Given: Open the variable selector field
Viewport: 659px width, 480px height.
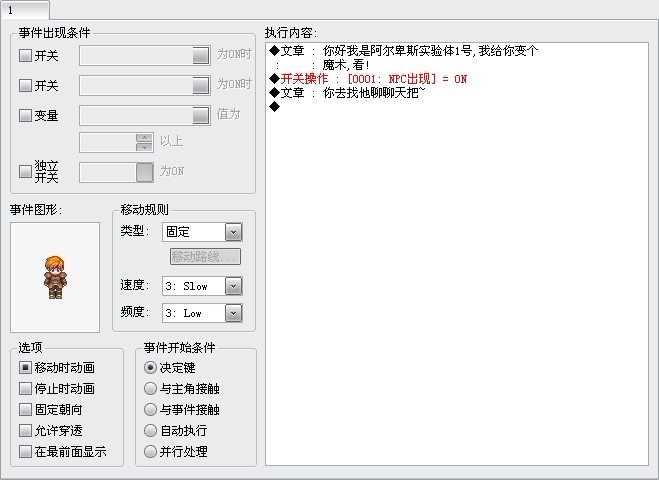Looking at the screenshot, I should [145, 116].
